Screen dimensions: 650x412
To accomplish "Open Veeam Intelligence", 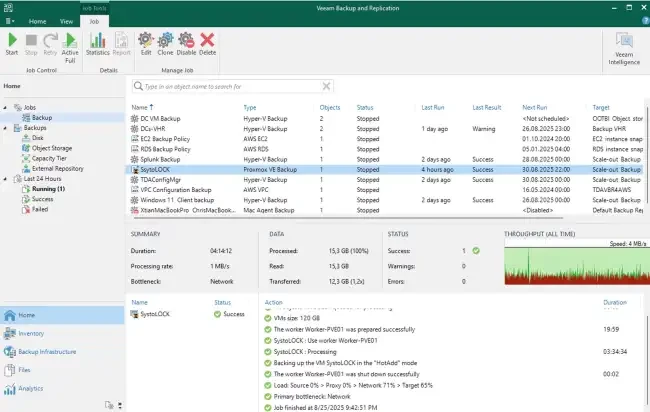I will click(624, 48).
